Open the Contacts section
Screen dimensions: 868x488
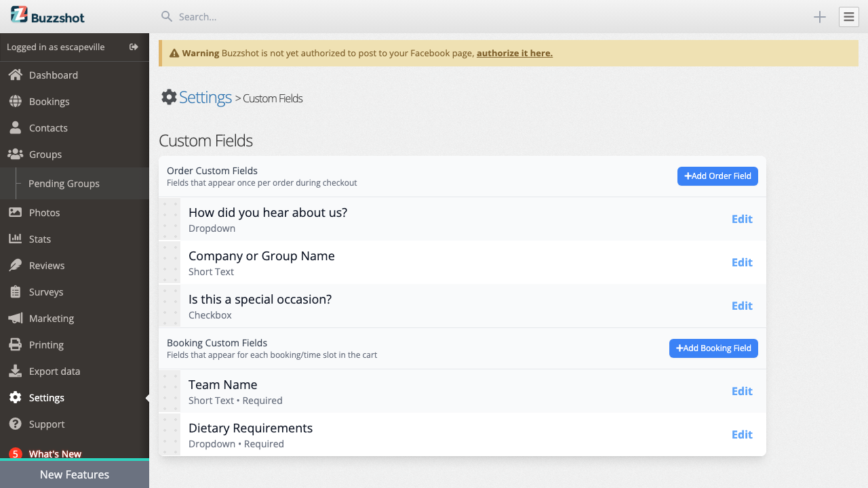[48, 127]
